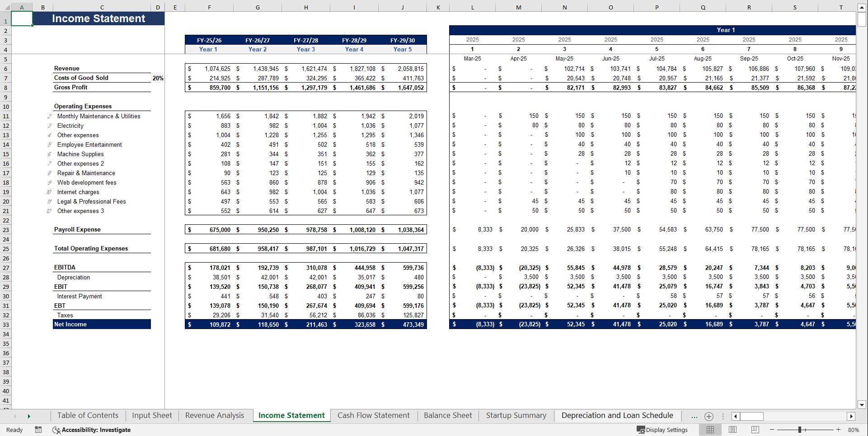Switch to Page Layout view icon
Image resolution: width=868 pixels, height=436 pixels.
[x=732, y=430]
